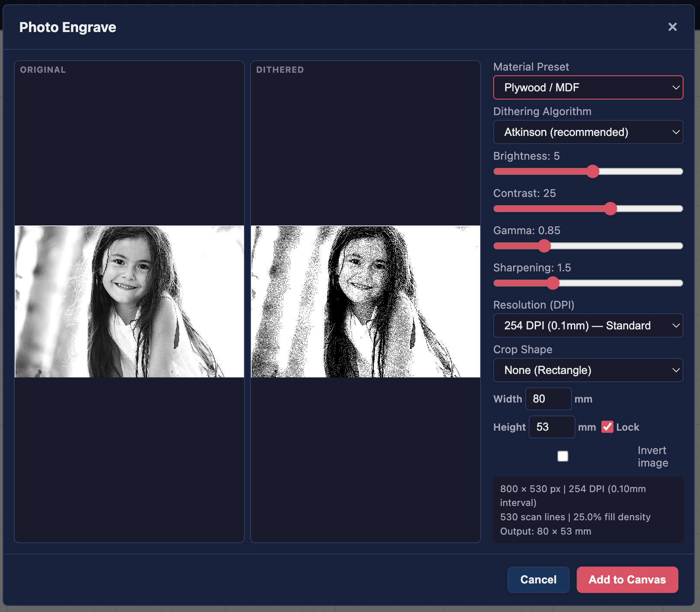Adjust the Brightness slider handle
Image resolution: width=700 pixels, height=612 pixels.
tap(593, 171)
